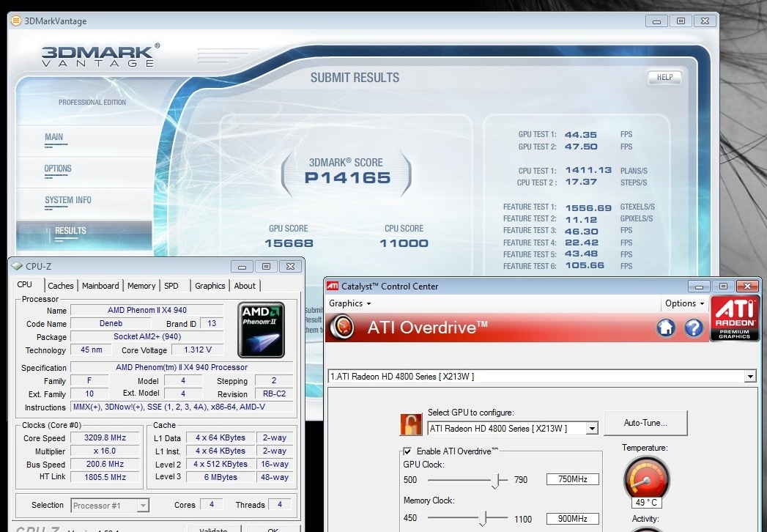This screenshot has height=532, width=767.
Task: Click the Level 3 cache 6 MBytes value
Action: [221, 477]
